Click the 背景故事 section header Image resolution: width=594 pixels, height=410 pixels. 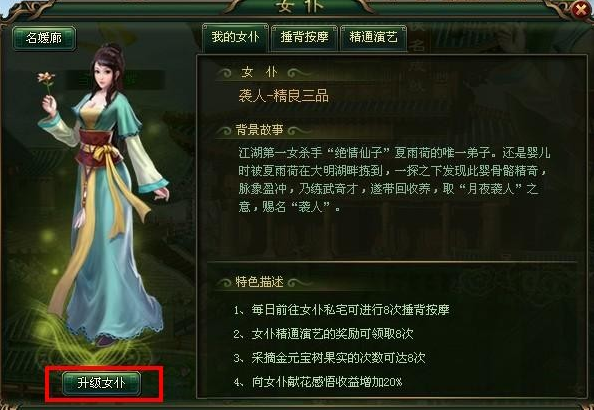point(259,130)
